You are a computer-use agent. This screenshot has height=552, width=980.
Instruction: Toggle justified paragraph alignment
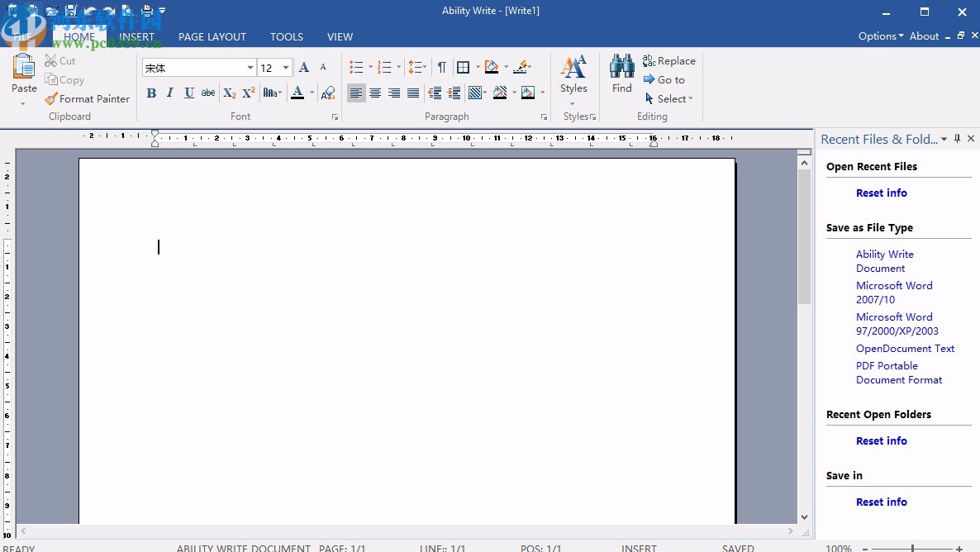pos(413,93)
